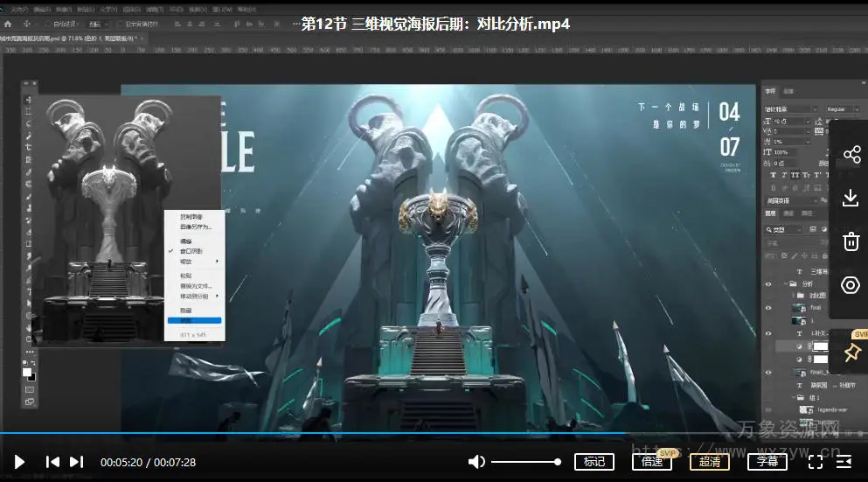Click the download icon on right sidebar
This screenshot has width=868, height=482.
[851, 199]
